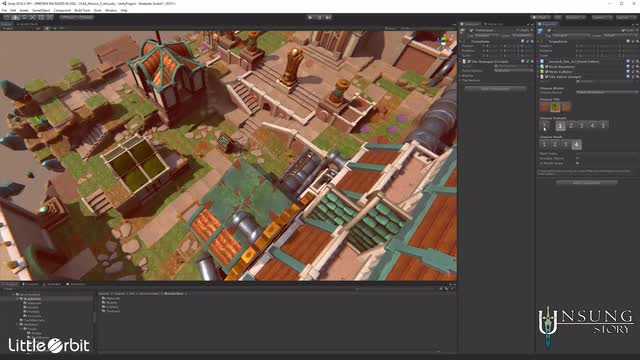Toggle the Tile Editor script checkbox

[547, 77]
